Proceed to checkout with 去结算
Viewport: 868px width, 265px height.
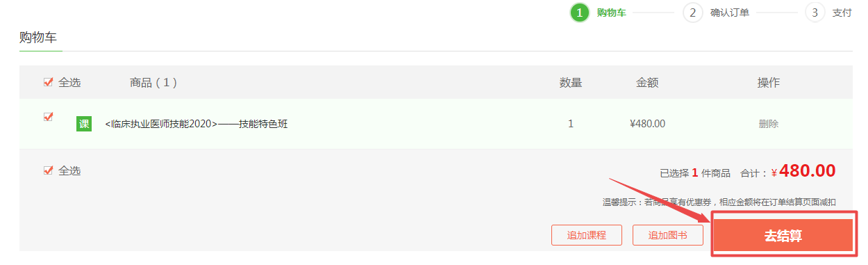click(x=783, y=236)
